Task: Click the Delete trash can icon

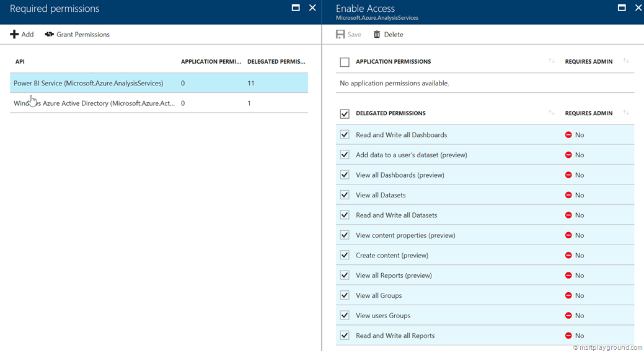Action: pyautogui.click(x=377, y=35)
